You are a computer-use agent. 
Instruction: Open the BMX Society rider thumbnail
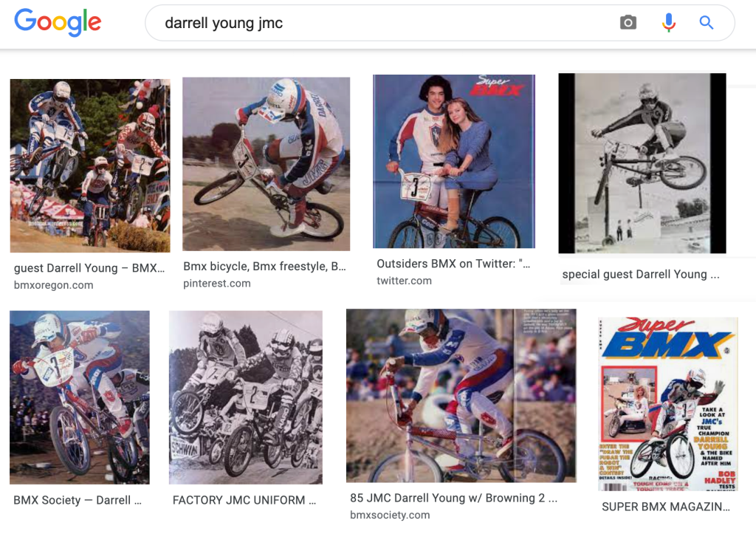80,397
